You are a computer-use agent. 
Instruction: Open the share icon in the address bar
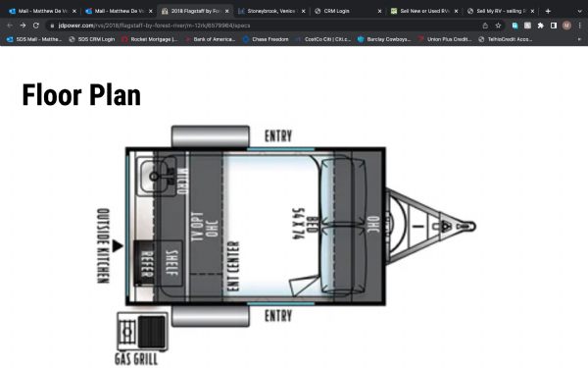click(x=485, y=26)
